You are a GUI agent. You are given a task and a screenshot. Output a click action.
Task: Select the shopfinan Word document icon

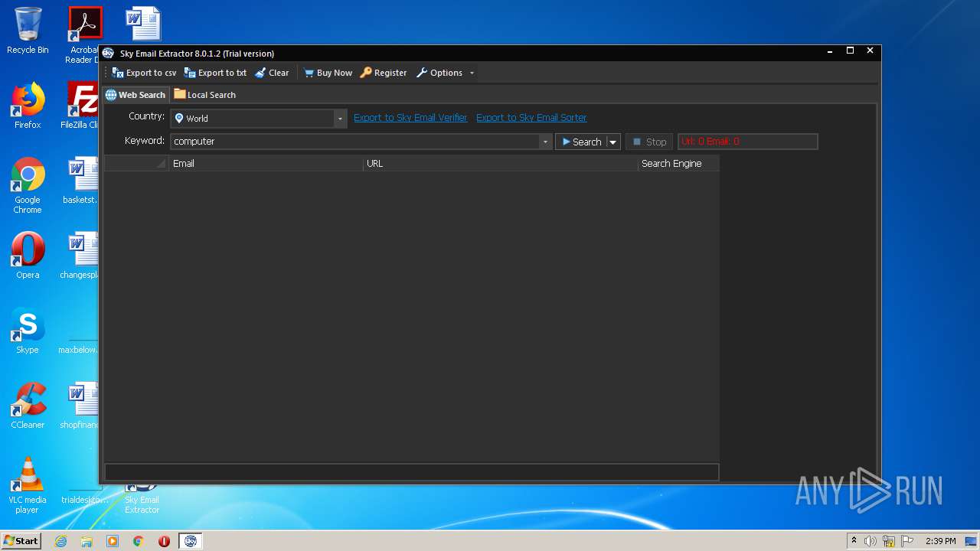pos(81,406)
